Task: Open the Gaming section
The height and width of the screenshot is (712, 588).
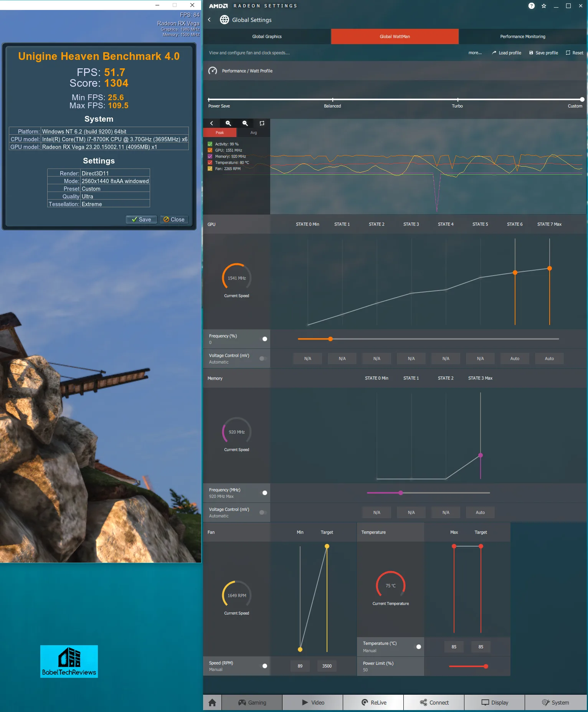Action: [252, 702]
